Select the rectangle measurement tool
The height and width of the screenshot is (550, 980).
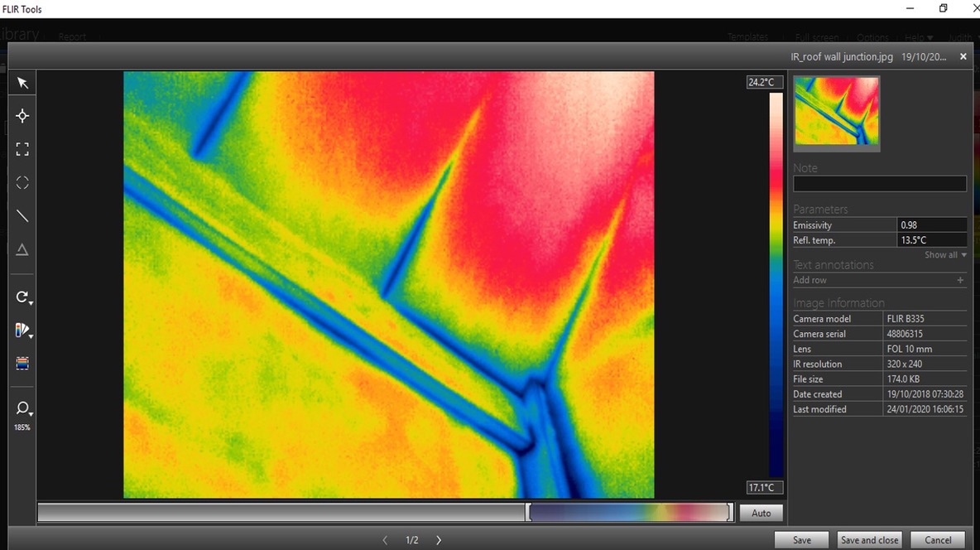click(x=22, y=149)
